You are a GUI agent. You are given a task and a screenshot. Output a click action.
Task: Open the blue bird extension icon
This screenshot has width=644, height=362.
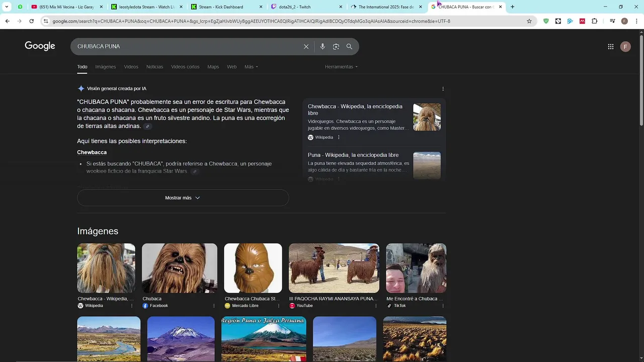[570, 21]
